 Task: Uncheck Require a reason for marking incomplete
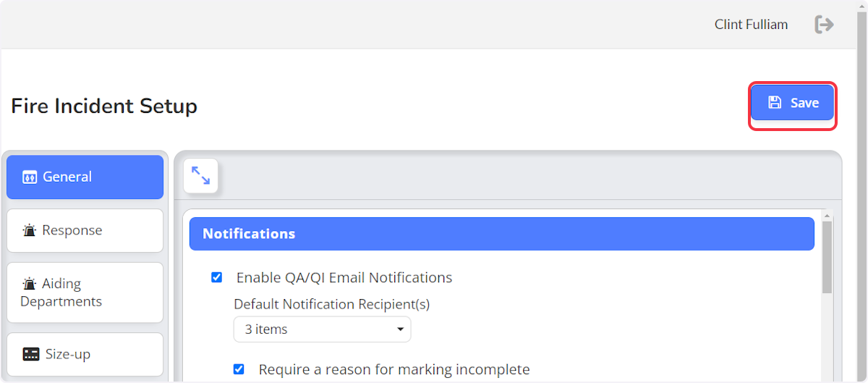tap(239, 369)
